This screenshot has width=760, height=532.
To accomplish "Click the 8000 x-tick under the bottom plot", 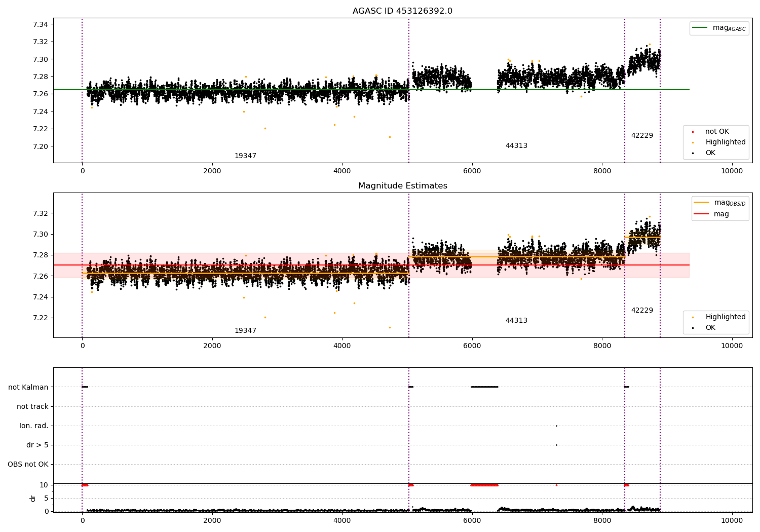I will (602, 520).
